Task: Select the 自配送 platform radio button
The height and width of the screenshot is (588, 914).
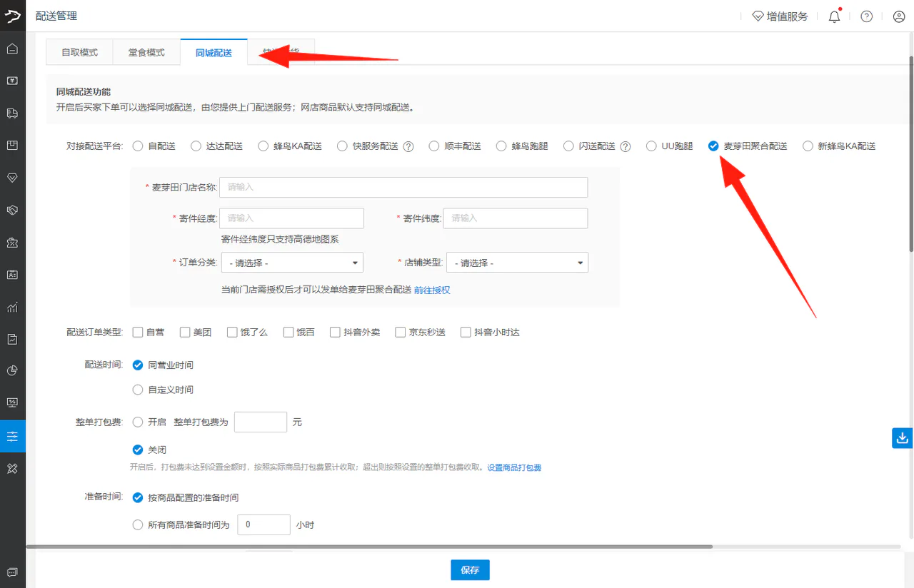Action: [138, 146]
